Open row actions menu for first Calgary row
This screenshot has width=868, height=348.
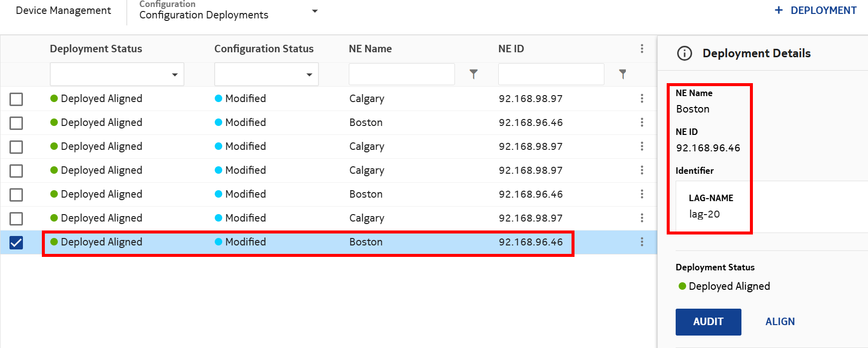pyautogui.click(x=642, y=99)
